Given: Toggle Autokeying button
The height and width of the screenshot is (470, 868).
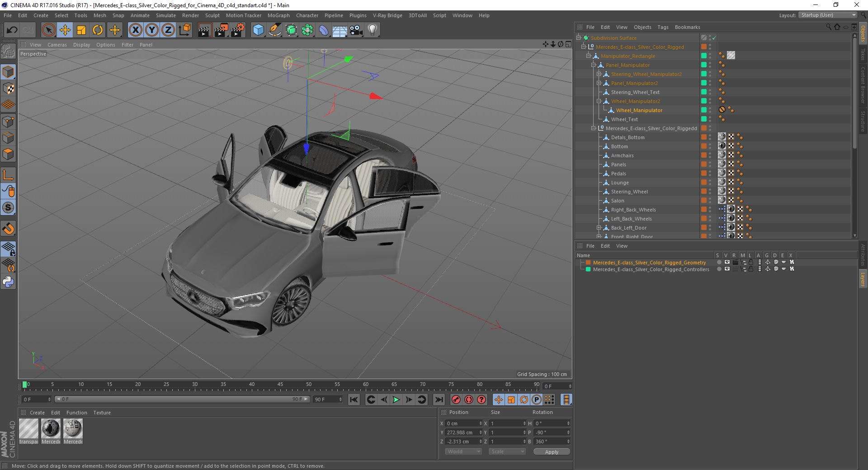Looking at the screenshot, I should coord(469,399).
